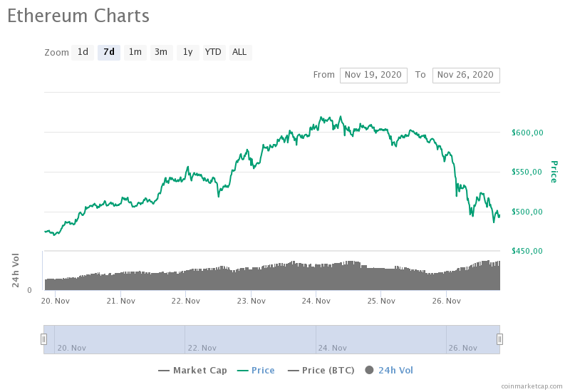Select the 1y zoom range
Image resolution: width=570 pixels, height=392 pixels.
click(x=187, y=52)
